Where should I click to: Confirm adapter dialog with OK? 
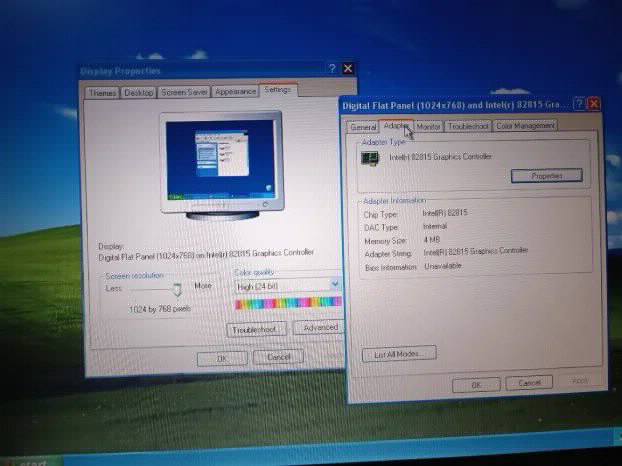click(476, 384)
